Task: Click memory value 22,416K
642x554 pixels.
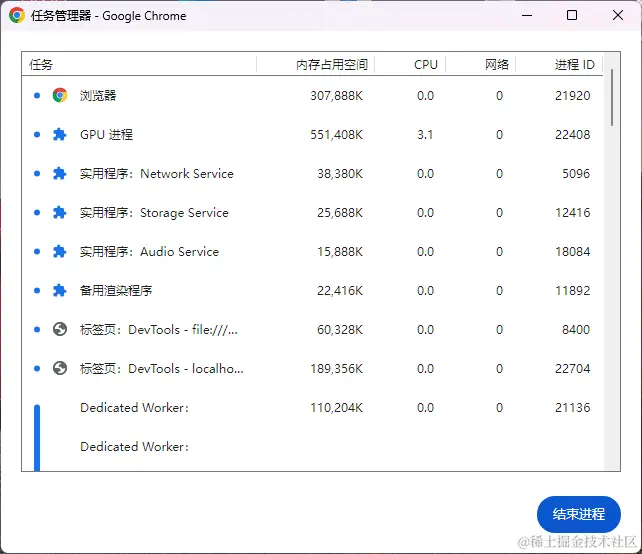Action: coord(340,291)
